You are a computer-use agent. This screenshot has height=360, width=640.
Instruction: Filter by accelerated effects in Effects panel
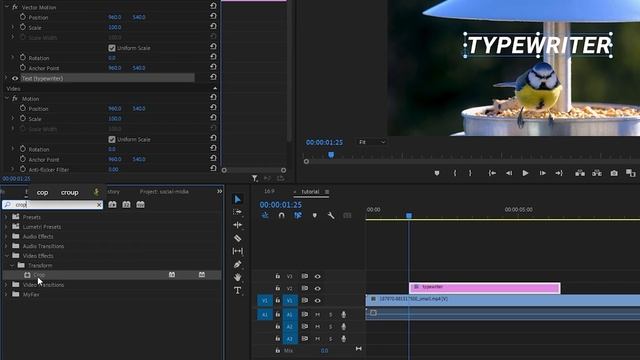(112, 204)
